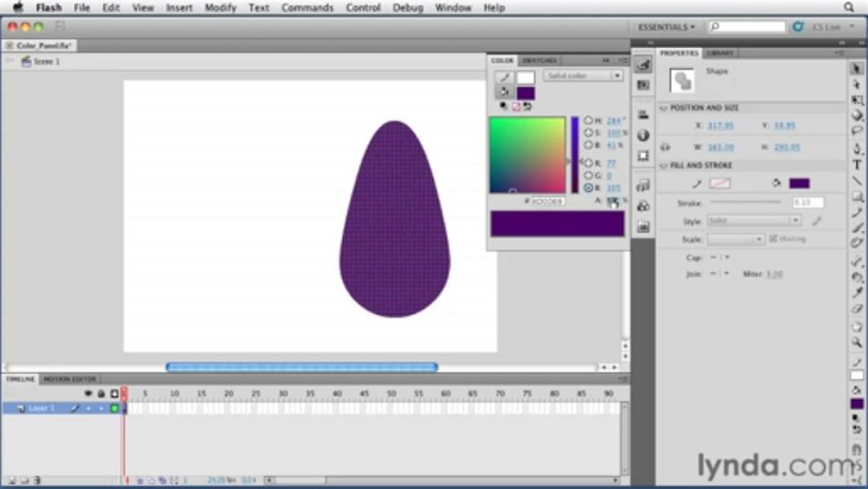Open Spotlight search in menu bar
This screenshot has width=868, height=489.
[849, 7]
